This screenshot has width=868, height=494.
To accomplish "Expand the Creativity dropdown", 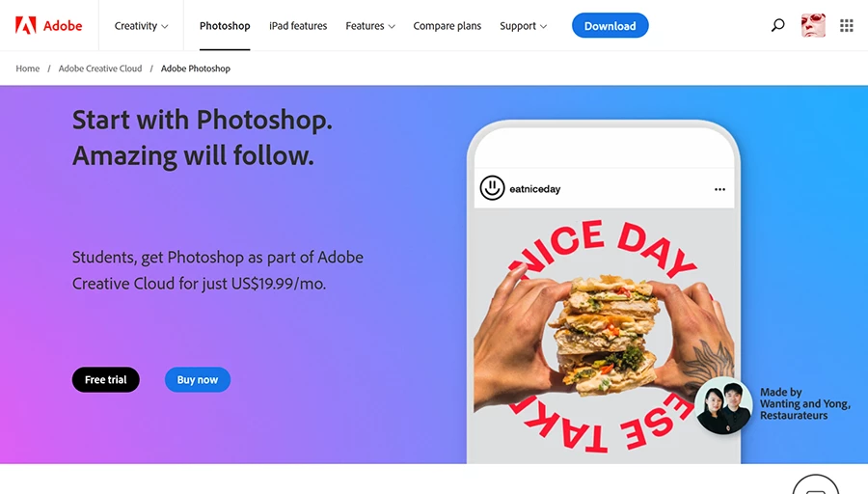I will [141, 26].
